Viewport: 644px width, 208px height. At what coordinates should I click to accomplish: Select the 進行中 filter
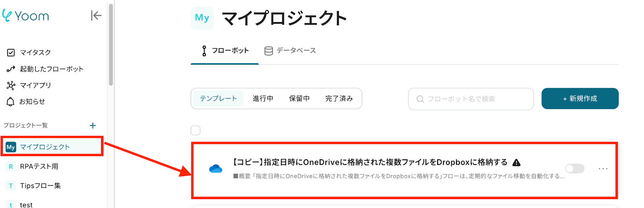[x=263, y=99]
